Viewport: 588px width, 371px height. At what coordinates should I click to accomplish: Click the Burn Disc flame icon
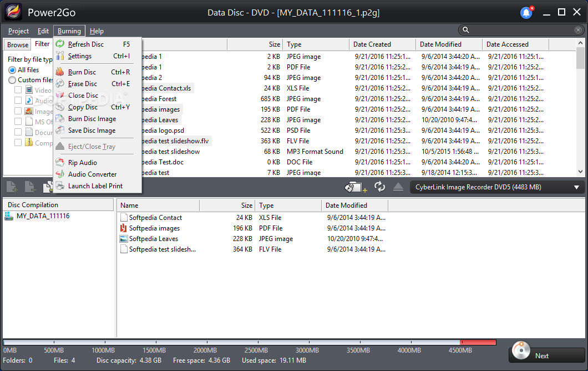click(60, 72)
